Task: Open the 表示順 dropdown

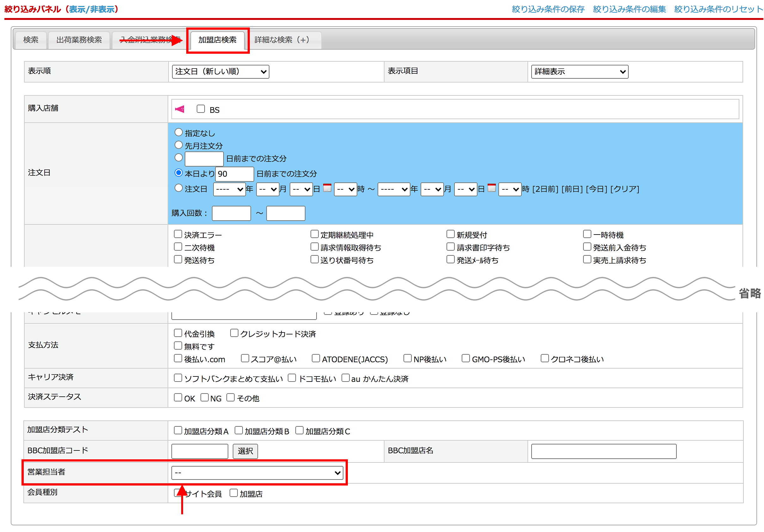Action: point(220,71)
